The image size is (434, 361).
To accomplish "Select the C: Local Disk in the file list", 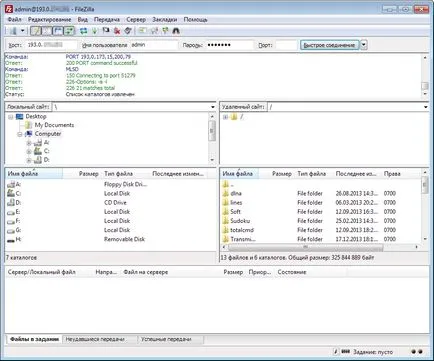I will point(110,193).
